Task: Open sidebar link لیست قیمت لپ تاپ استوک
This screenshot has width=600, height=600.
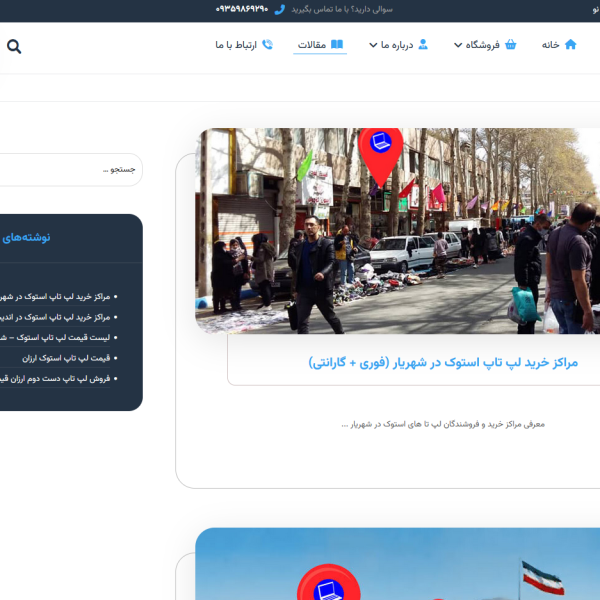Action: point(55,338)
